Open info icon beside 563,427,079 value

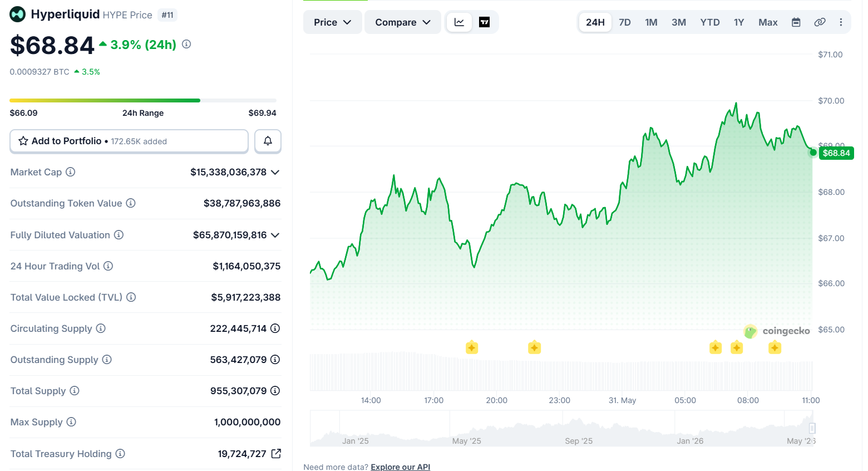(x=275, y=360)
